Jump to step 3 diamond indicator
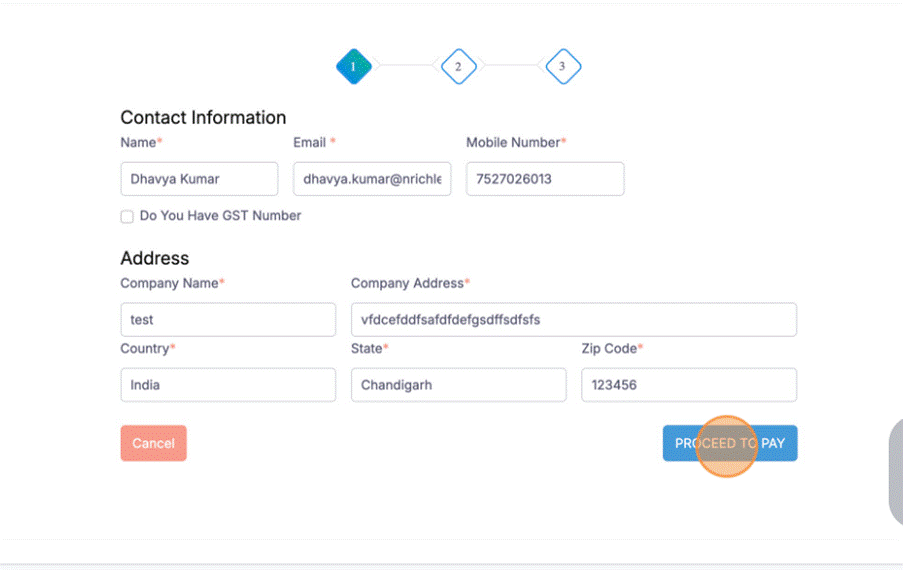 [x=562, y=67]
